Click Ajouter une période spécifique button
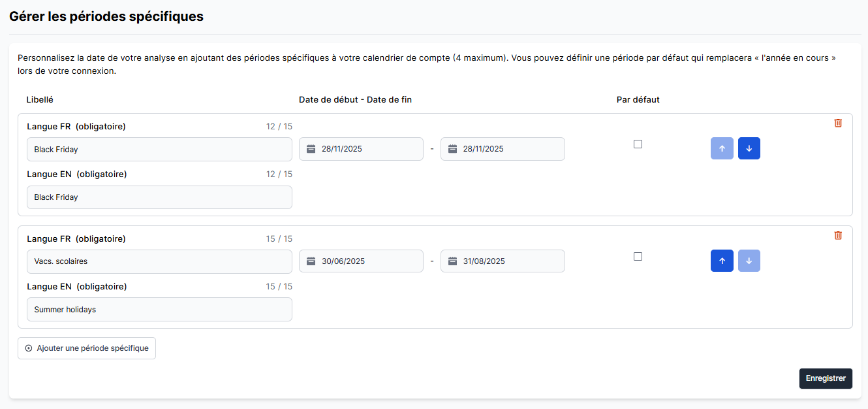The height and width of the screenshot is (409, 868). [87, 348]
